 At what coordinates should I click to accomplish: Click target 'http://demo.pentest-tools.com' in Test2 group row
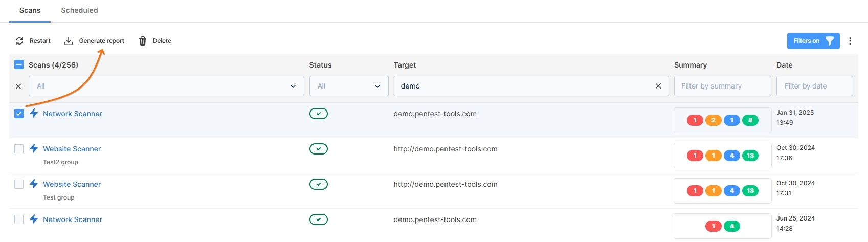tap(446, 149)
